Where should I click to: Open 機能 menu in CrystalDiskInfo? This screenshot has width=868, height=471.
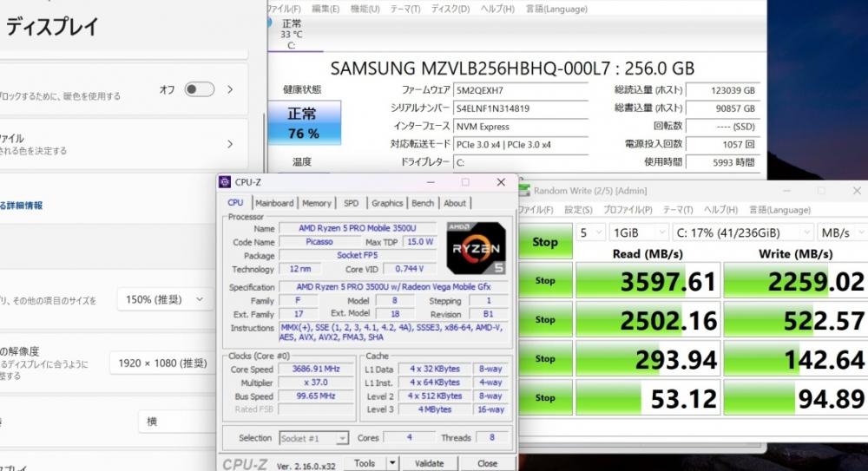tap(365, 9)
